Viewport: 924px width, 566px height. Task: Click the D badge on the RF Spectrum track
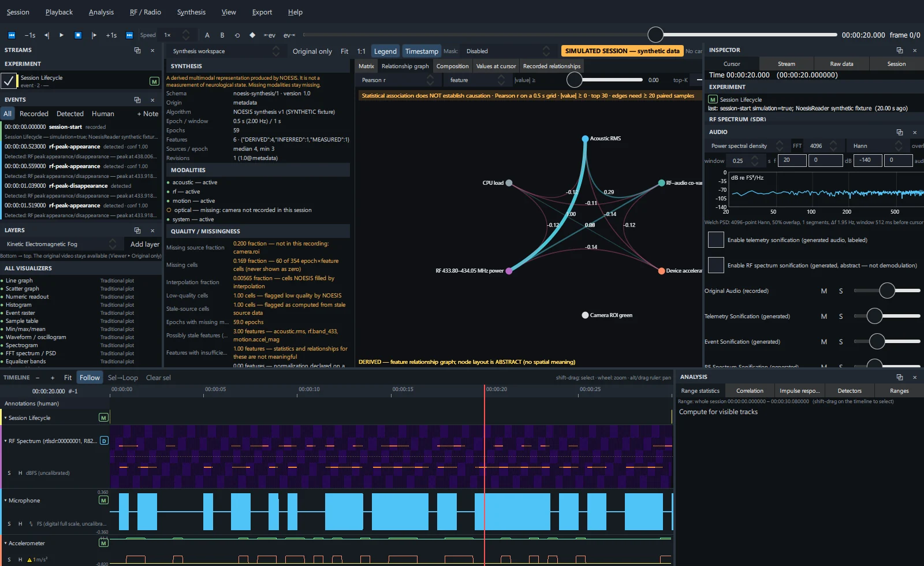104,441
